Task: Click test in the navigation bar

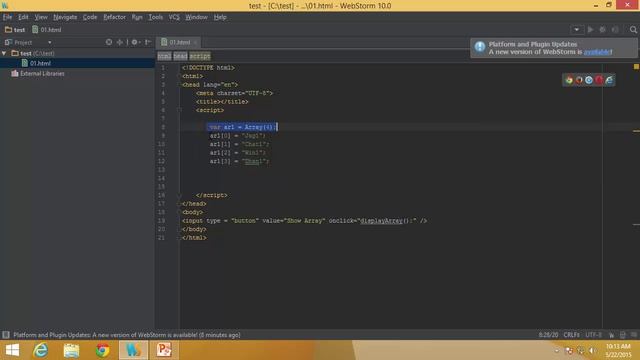Action: coord(15,30)
